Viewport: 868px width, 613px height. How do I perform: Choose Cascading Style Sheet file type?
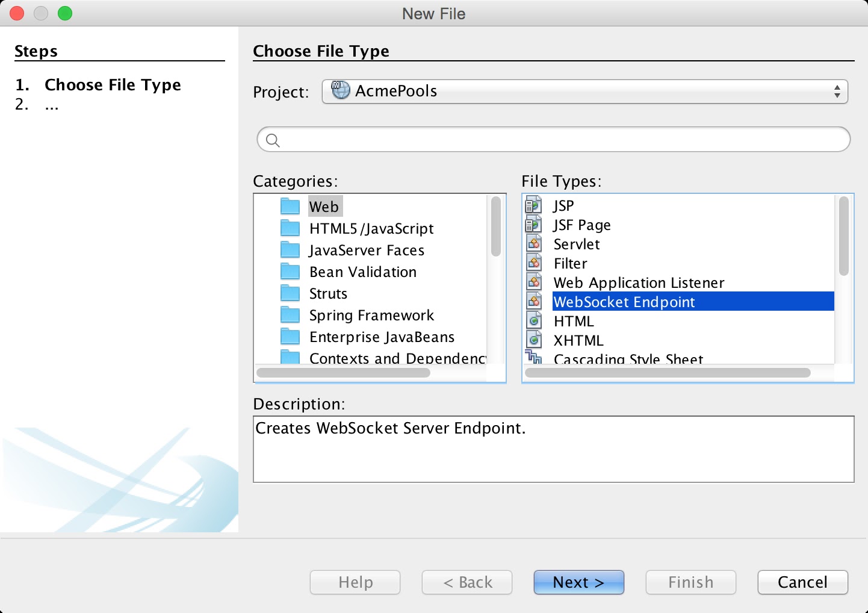(628, 358)
